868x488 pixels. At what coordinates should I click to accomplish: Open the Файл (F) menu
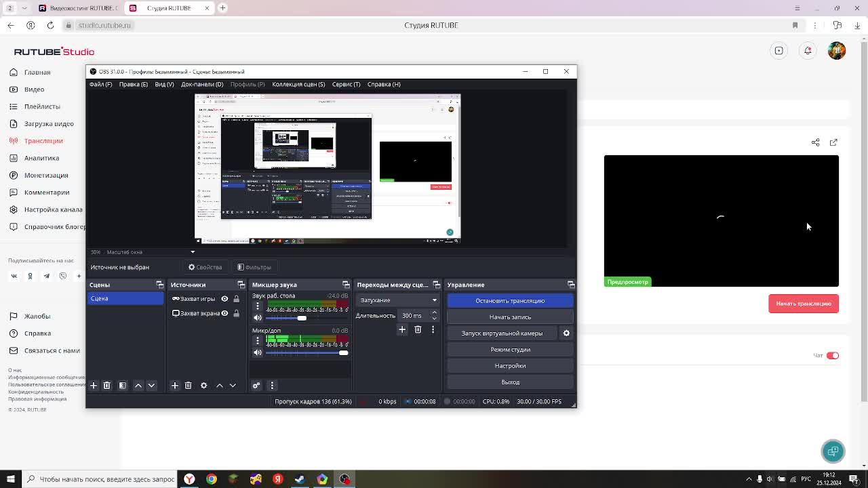[x=100, y=84]
